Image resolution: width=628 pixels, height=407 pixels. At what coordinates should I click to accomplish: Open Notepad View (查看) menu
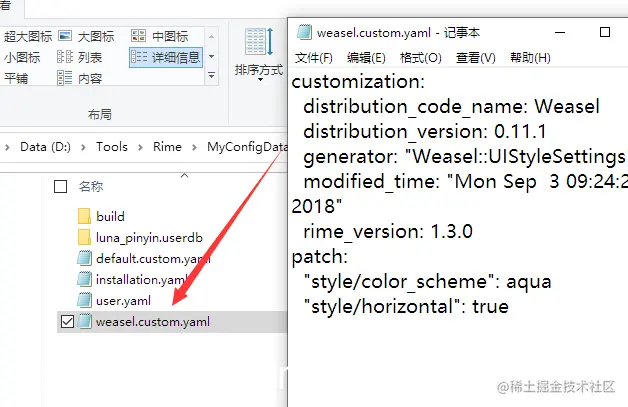(x=476, y=58)
